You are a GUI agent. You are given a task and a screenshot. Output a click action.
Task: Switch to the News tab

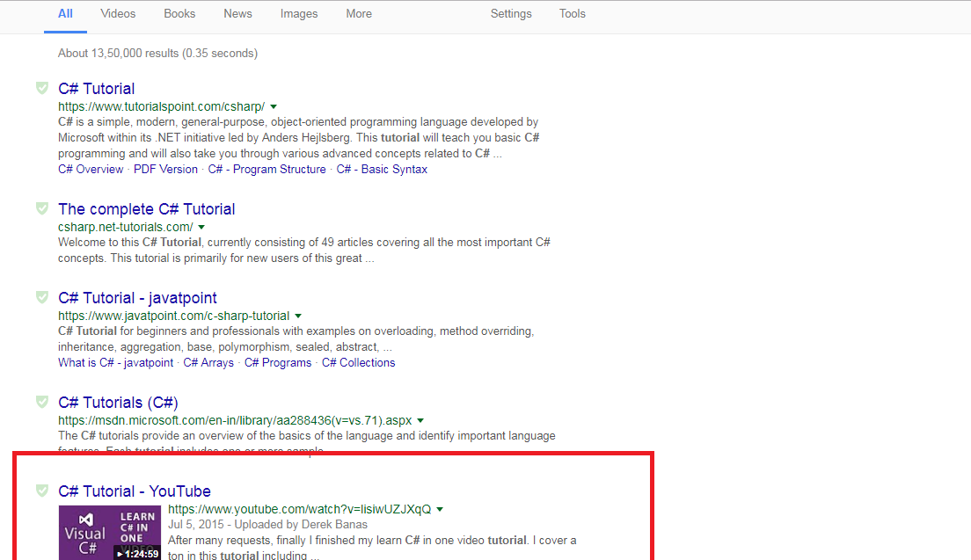[x=237, y=13]
